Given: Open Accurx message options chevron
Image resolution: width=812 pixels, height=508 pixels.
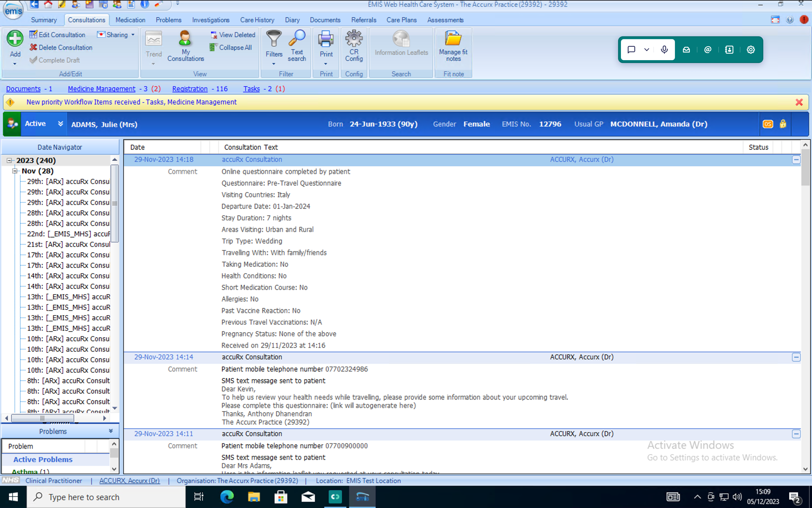Looking at the screenshot, I should pyautogui.click(x=647, y=50).
